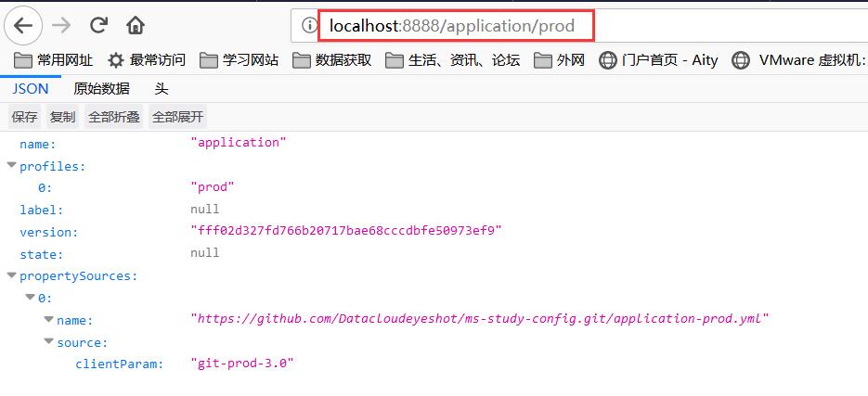Image resolution: width=868 pixels, height=396 pixels.
Task: Open the VMware 虚拟机 bookmark
Action: pyautogui.click(x=798, y=60)
